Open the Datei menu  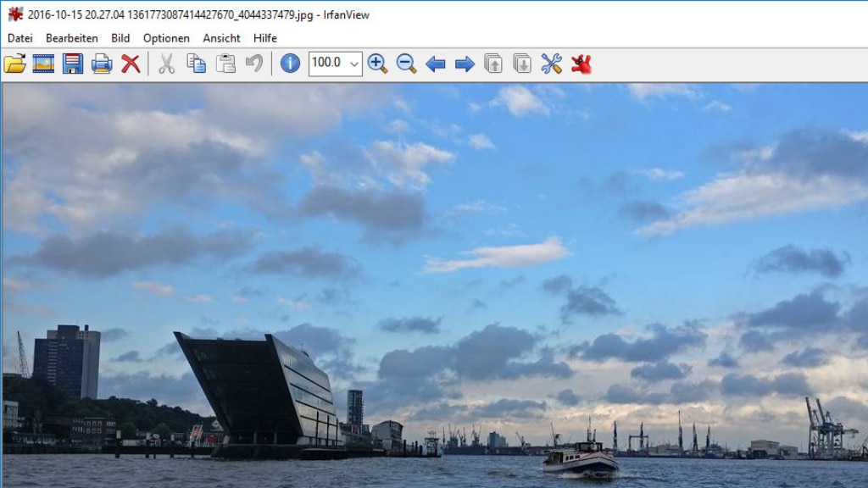pyautogui.click(x=20, y=38)
